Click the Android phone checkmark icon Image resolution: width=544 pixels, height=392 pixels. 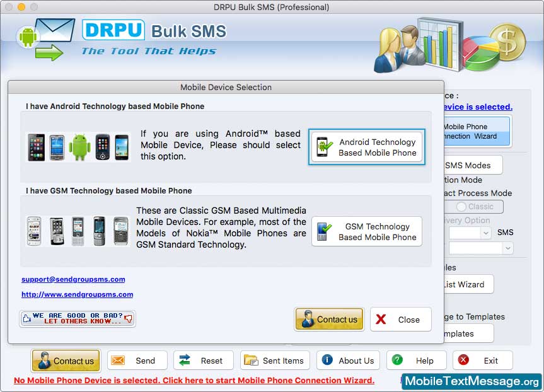tap(325, 147)
